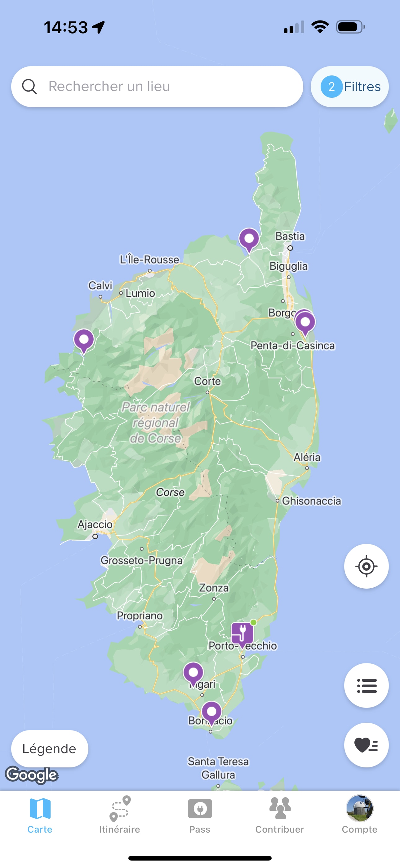Screen dimensions: 400x868
Task: Open the Compte profile tab
Action: [360, 815]
